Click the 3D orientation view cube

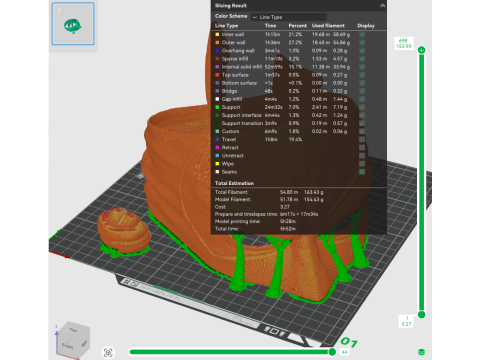click(73, 340)
